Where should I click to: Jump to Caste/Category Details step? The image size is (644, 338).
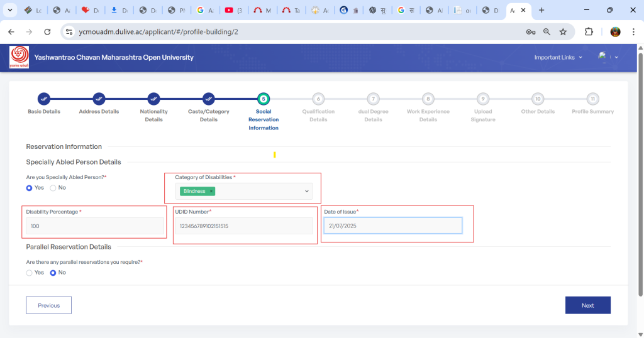tap(209, 99)
